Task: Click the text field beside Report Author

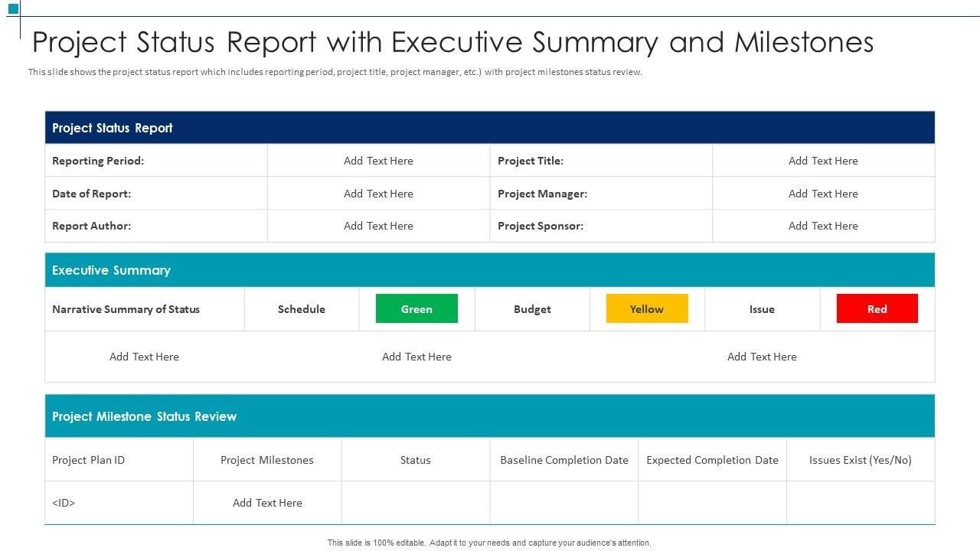Action: coord(378,226)
